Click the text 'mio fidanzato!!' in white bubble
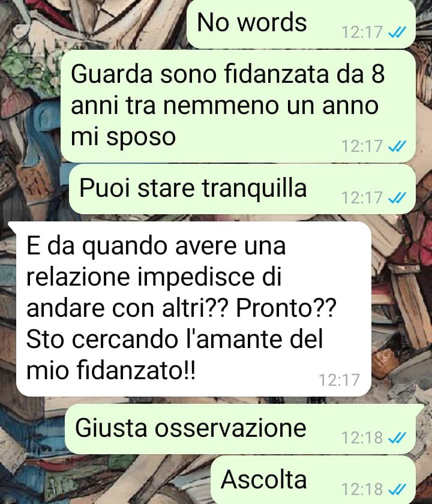The width and height of the screenshot is (432, 504). pos(110,371)
